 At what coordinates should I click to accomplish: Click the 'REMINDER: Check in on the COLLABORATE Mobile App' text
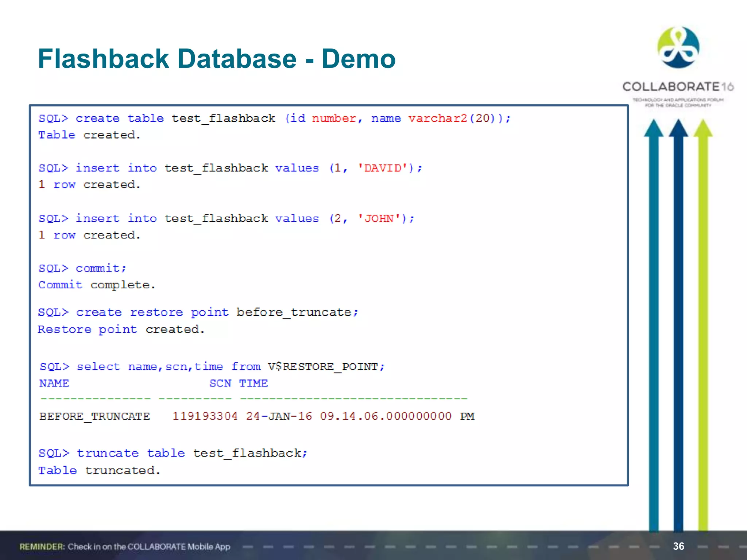click(125, 547)
